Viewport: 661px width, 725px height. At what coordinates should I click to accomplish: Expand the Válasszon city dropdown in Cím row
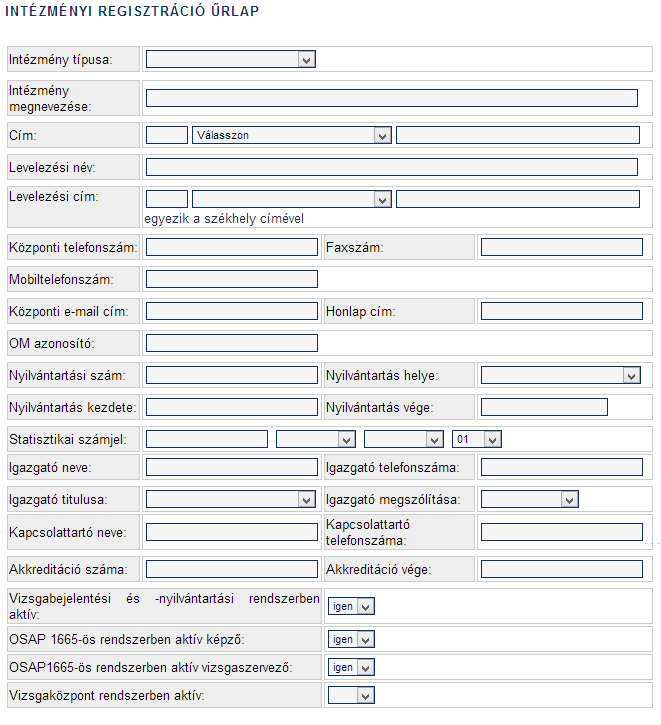tap(292, 135)
